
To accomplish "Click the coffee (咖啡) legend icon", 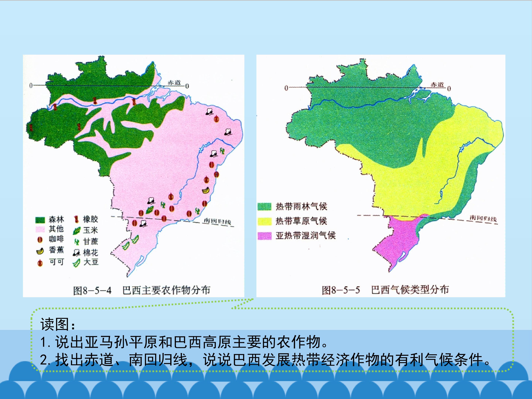I will (40, 240).
